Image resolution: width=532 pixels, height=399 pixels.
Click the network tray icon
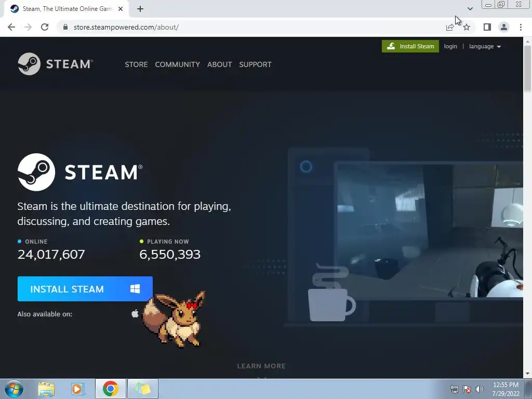pos(454,389)
